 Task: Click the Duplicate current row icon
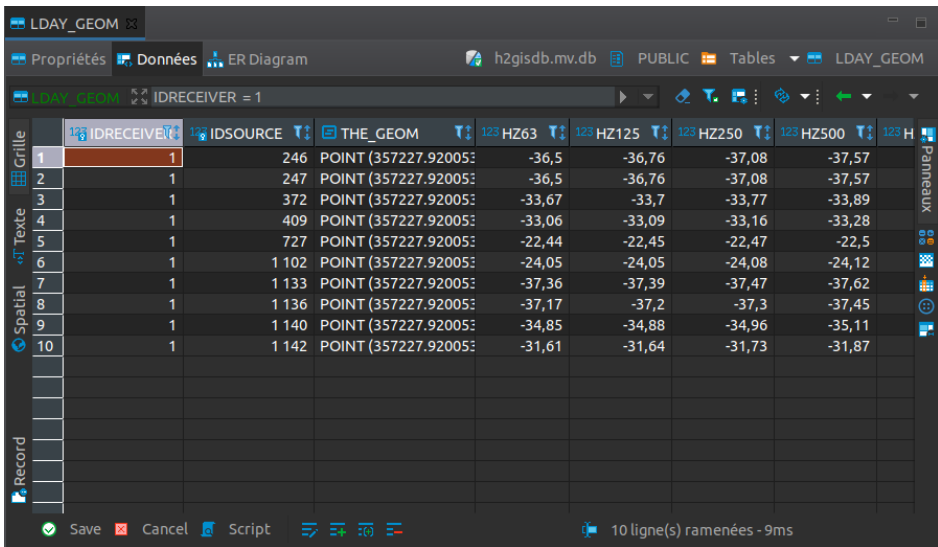[366, 530]
